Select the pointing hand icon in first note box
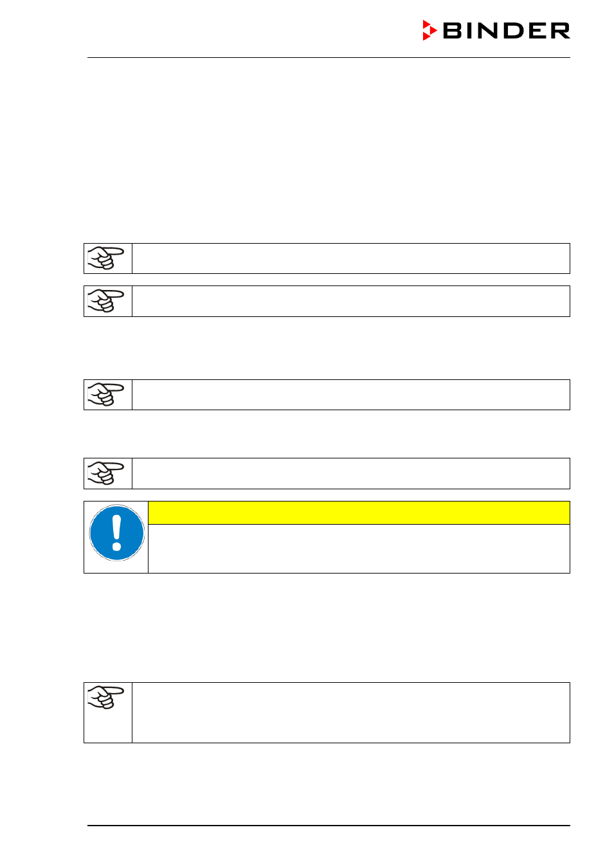 pyautogui.click(x=105, y=258)
